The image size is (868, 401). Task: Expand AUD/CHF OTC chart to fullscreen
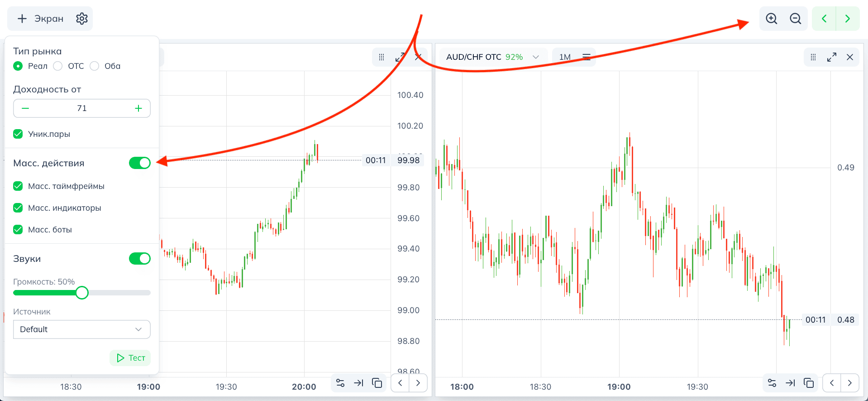[x=831, y=57]
